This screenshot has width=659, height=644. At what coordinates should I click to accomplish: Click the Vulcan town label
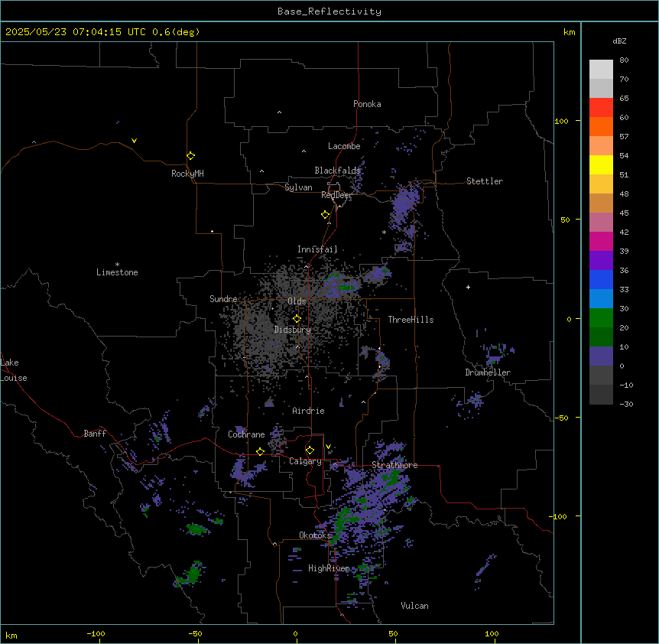coord(414,606)
